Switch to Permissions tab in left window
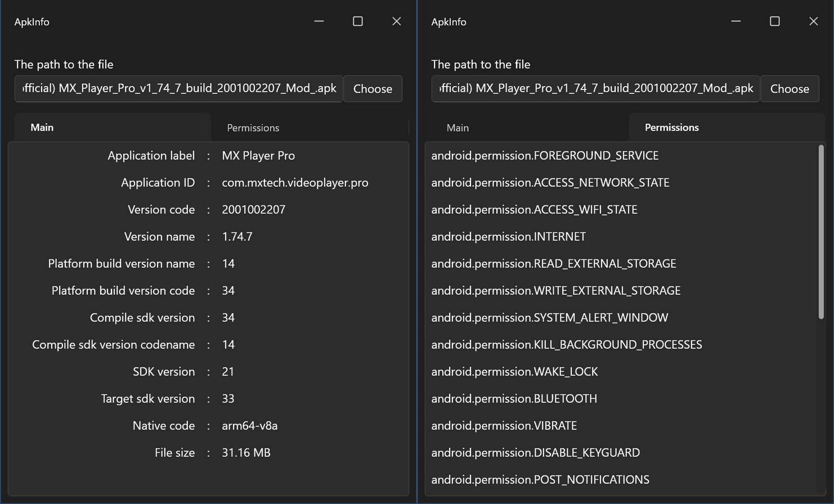 click(x=310, y=128)
